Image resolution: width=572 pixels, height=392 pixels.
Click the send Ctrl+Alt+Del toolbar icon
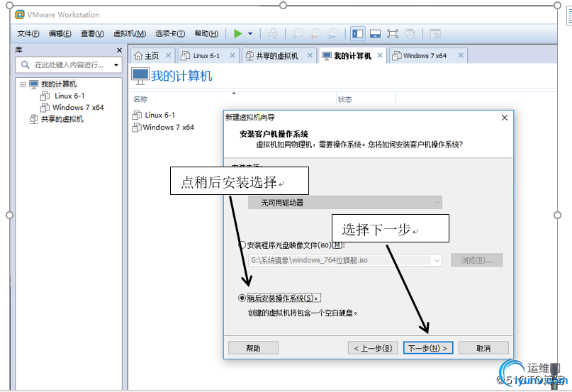point(272,33)
